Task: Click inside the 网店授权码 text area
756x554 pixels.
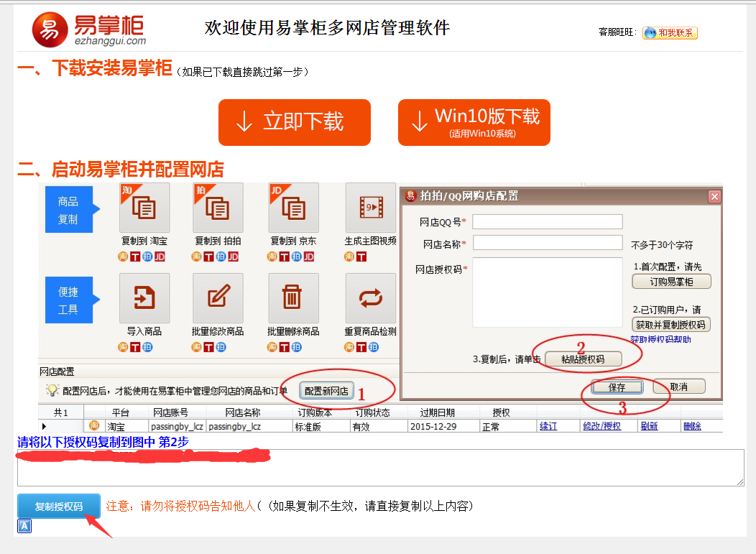Action: [548, 292]
